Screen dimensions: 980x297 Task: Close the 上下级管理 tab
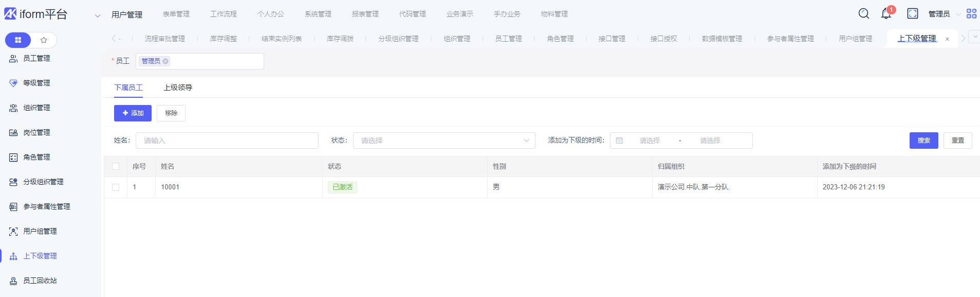pos(947,39)
